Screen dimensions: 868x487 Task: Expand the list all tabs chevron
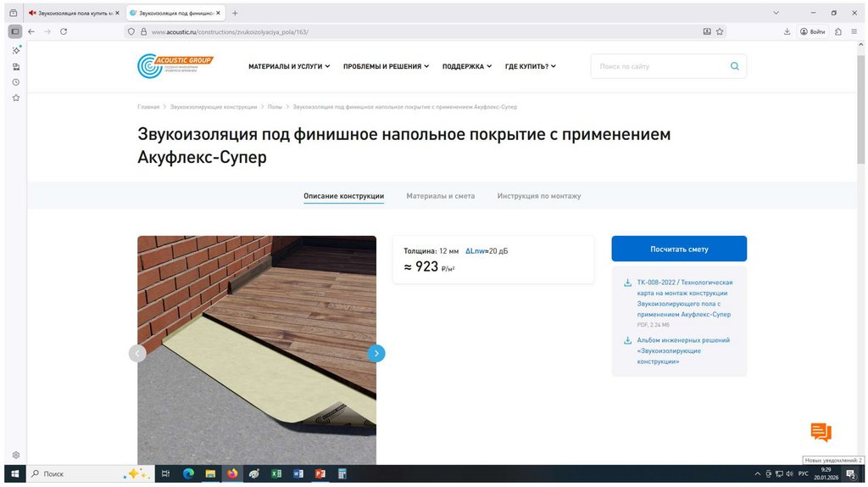776,13
